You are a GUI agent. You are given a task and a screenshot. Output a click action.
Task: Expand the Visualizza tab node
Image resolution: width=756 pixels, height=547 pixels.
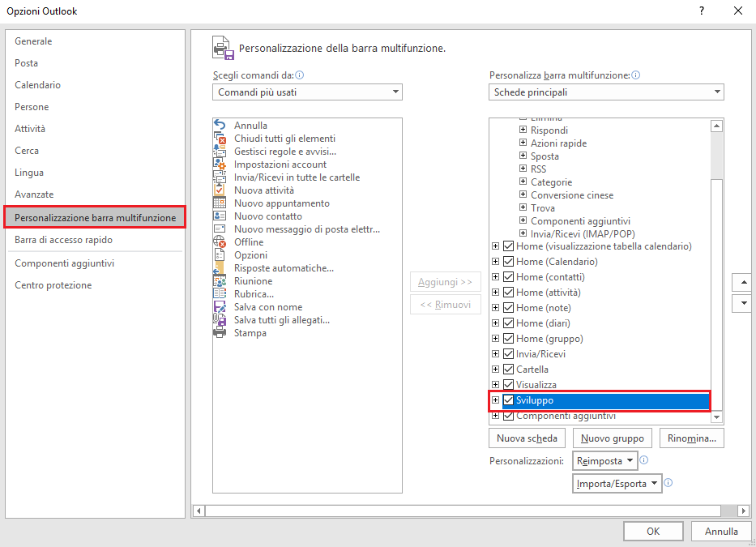495,384
